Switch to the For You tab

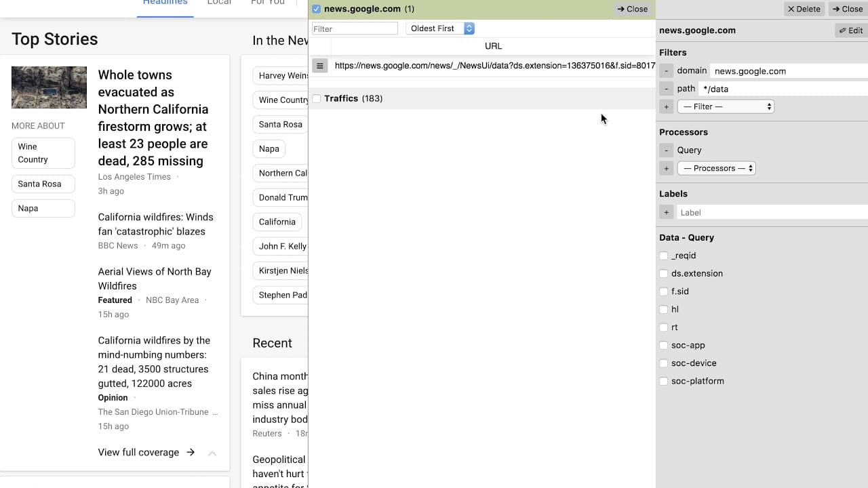click(268, 3)
